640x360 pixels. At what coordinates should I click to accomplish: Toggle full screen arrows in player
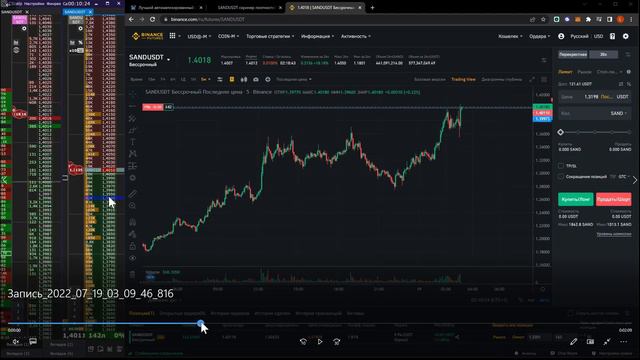click(x=607, y=342)
